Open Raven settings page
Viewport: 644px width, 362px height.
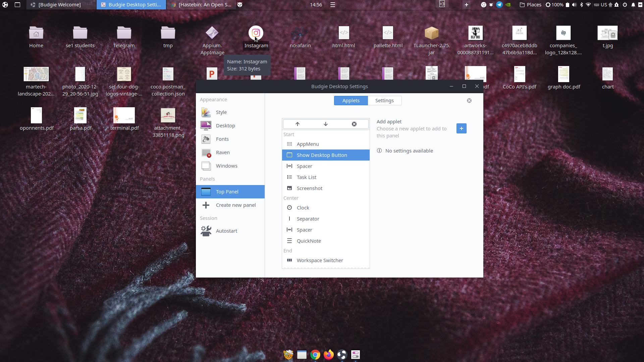[x=230, y=153]
